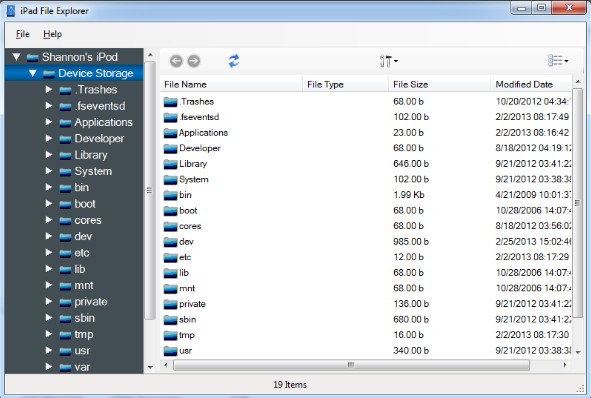Viewport: 591px width, 398px height.
Task: Open the Help menu
Action: coord(52,34)
